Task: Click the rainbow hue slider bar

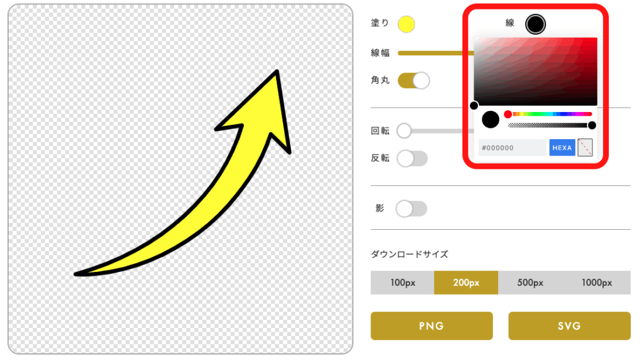Action: (550, 114)
